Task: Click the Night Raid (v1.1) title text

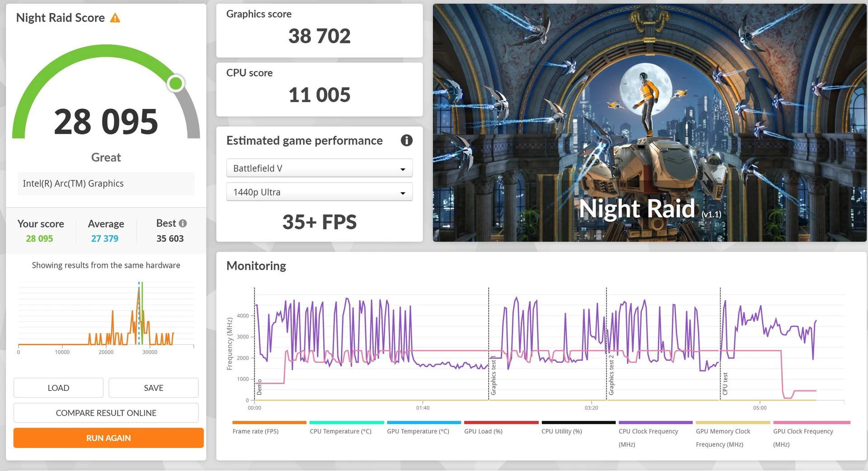Action: coord(650,209)
